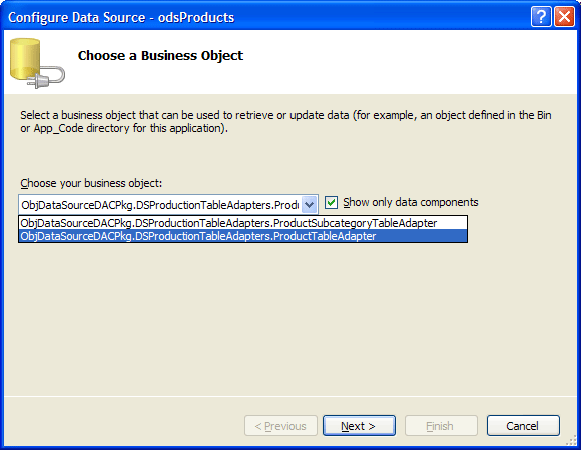Close the Configure Data Source dialog
The height and width of the screenshot is (450, 581).
564,17
